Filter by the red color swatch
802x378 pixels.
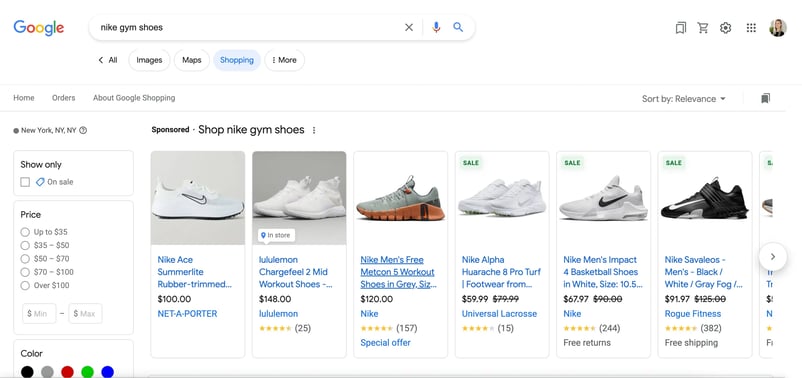[68, 372]
